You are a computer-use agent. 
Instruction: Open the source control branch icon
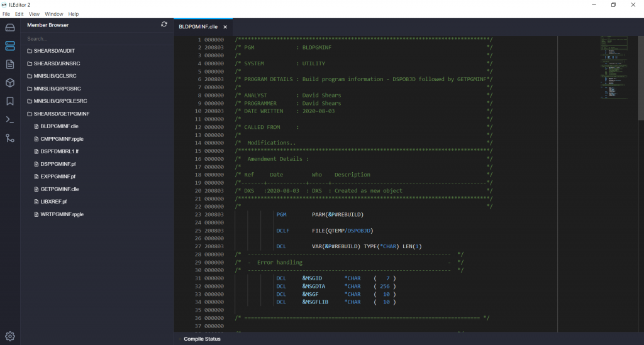pyautogui.click(x=10, y=138)
